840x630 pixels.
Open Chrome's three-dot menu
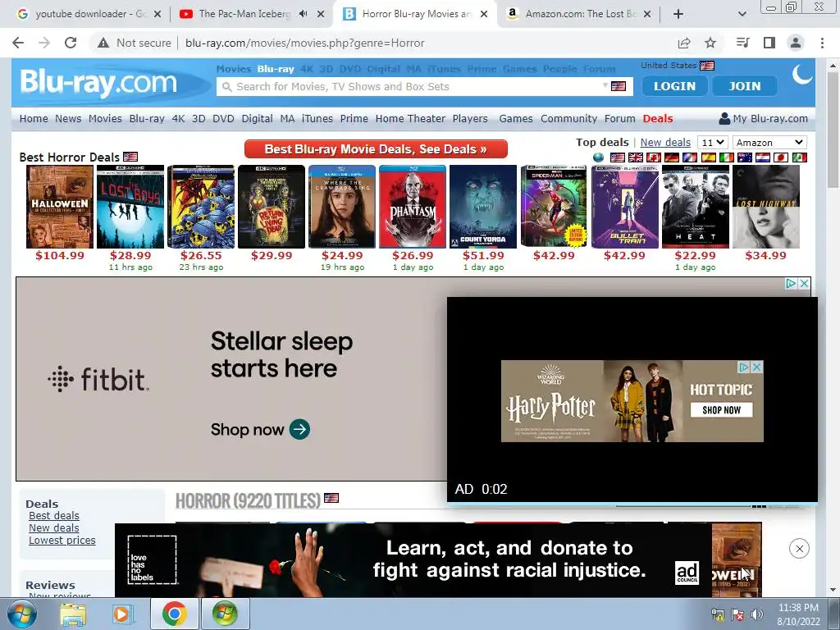pos(822,43)
